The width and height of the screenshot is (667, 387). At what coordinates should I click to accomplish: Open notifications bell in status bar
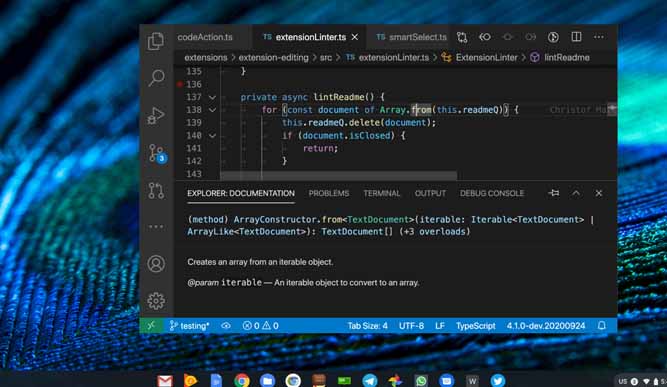(x=601, y=326)
